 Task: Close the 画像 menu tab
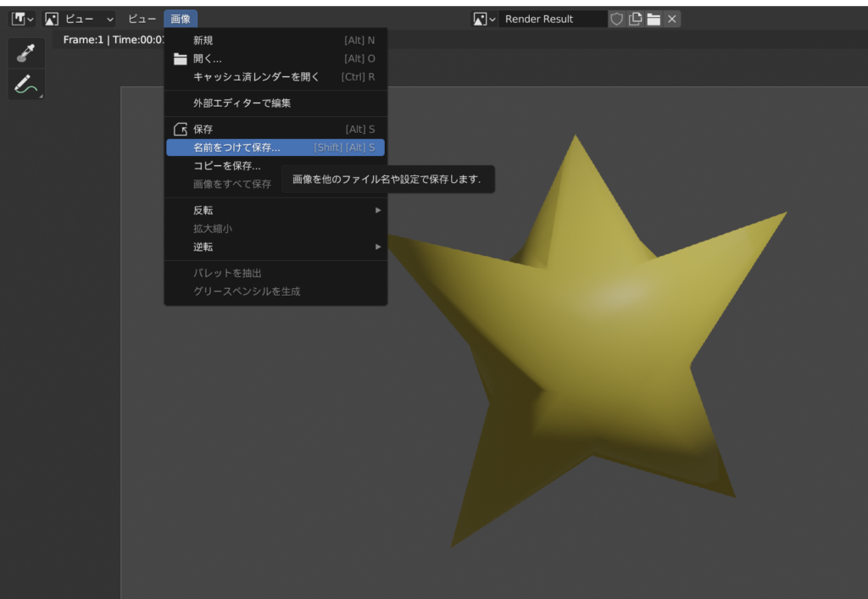pos(181,19)
